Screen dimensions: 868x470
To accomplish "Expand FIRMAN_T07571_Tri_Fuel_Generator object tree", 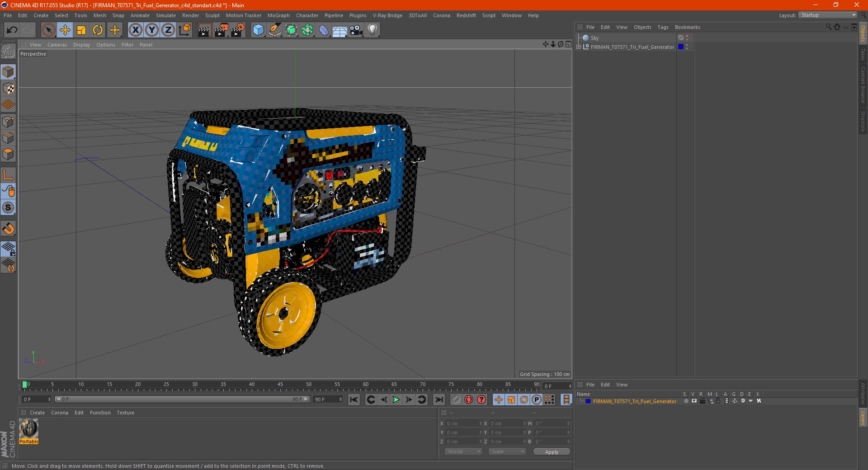I will 578,47.
